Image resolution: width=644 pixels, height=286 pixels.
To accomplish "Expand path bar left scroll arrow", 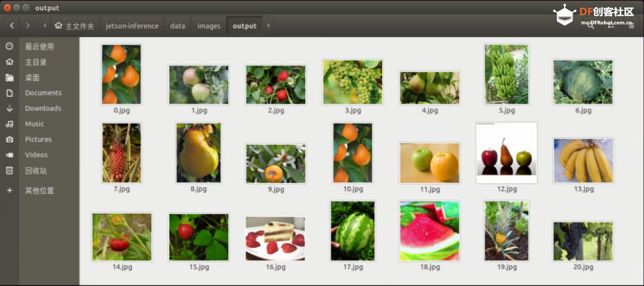I will [45, 26].
